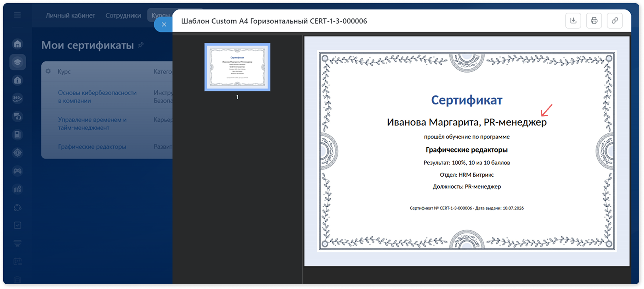Viewport: 644px width, 289px height.
Task: Switch to Личный кабинет tab
Action: (70, 15)
